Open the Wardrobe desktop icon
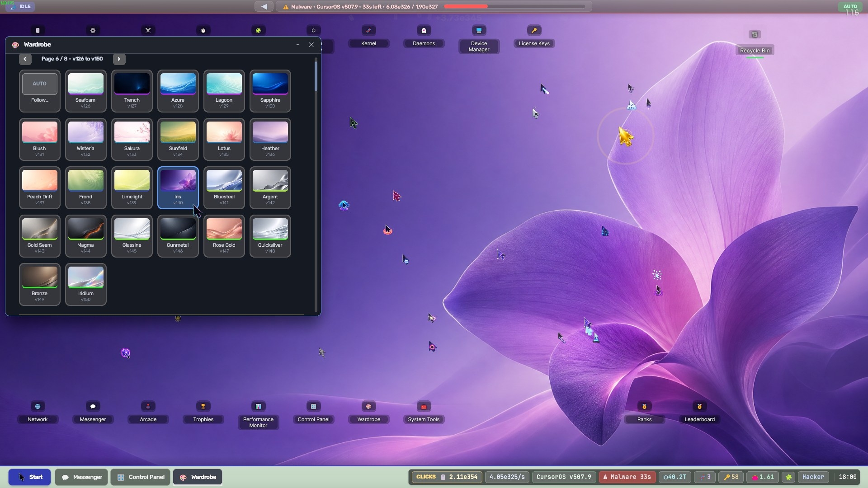Image resolution: width=868 pixels, height=488 pixels. pos(368,412)
